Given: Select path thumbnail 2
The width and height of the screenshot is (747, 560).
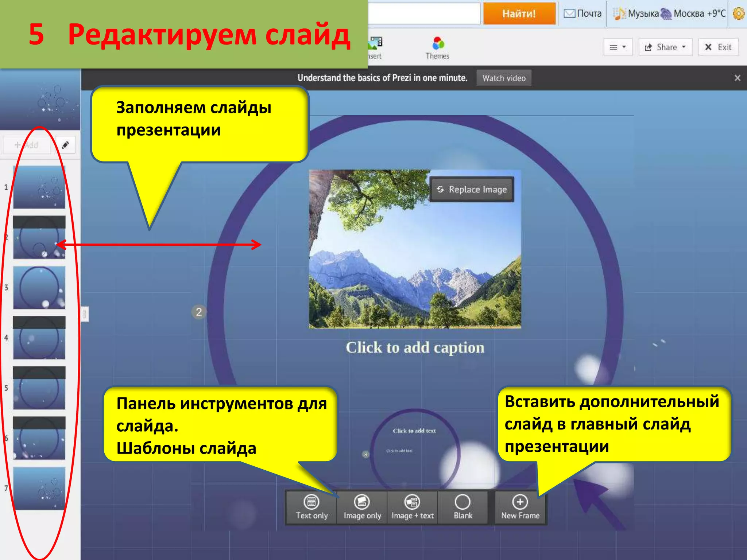Looking at the screenshot, I should pyautogui.click(x=39, y=237).
